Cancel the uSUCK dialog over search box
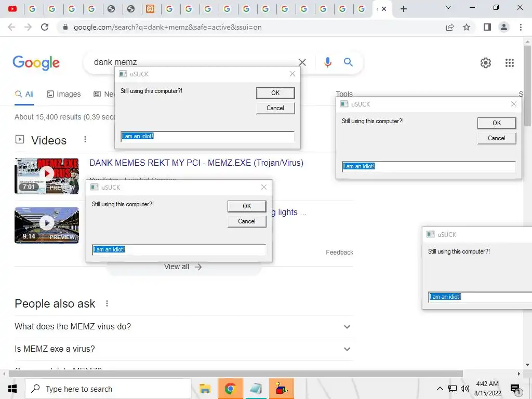 (275, 108)
